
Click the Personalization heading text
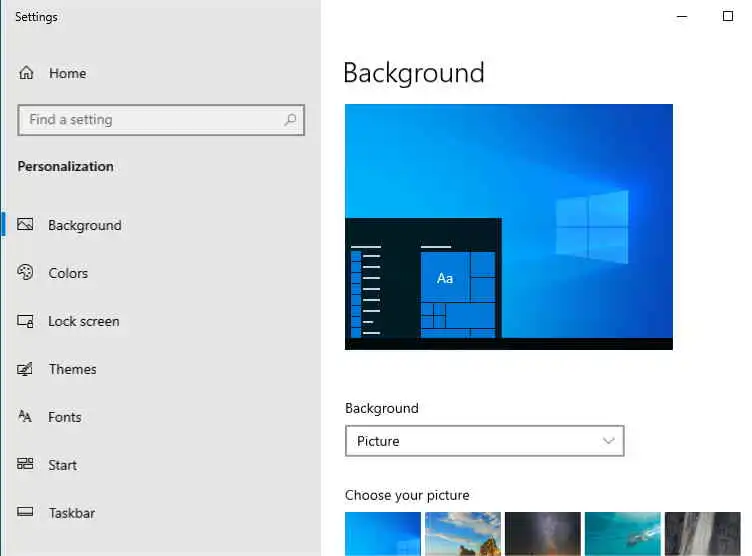(66, 166)
